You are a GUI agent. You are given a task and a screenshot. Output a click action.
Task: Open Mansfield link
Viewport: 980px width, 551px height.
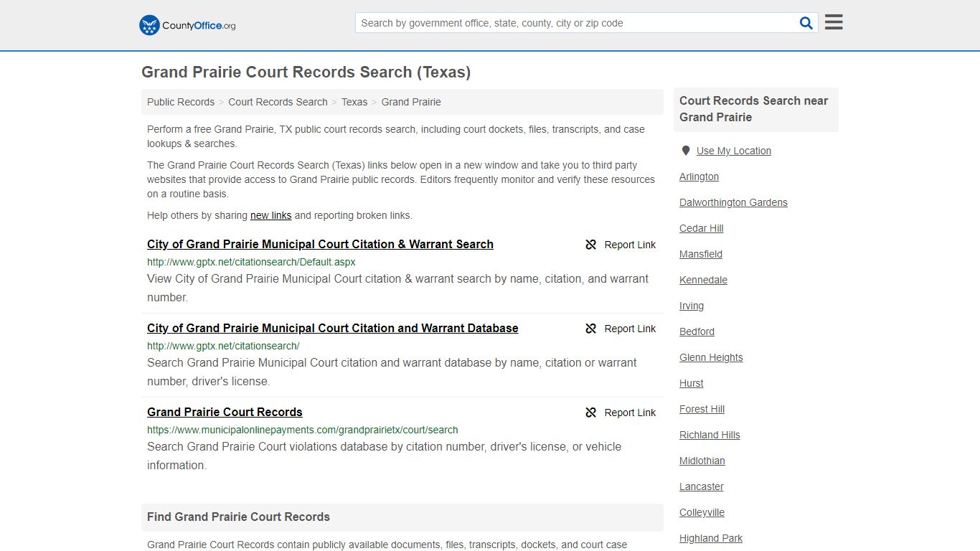tap(701, 254)
